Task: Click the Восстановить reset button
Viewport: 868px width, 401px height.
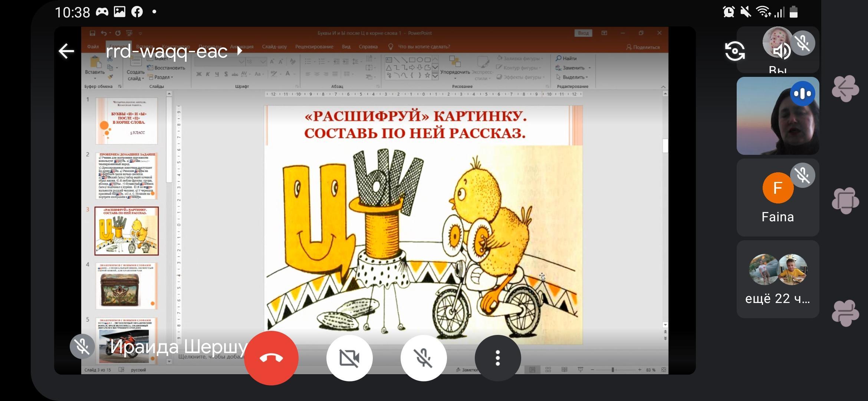Action: pyautogui.click(x=166, y=68)
